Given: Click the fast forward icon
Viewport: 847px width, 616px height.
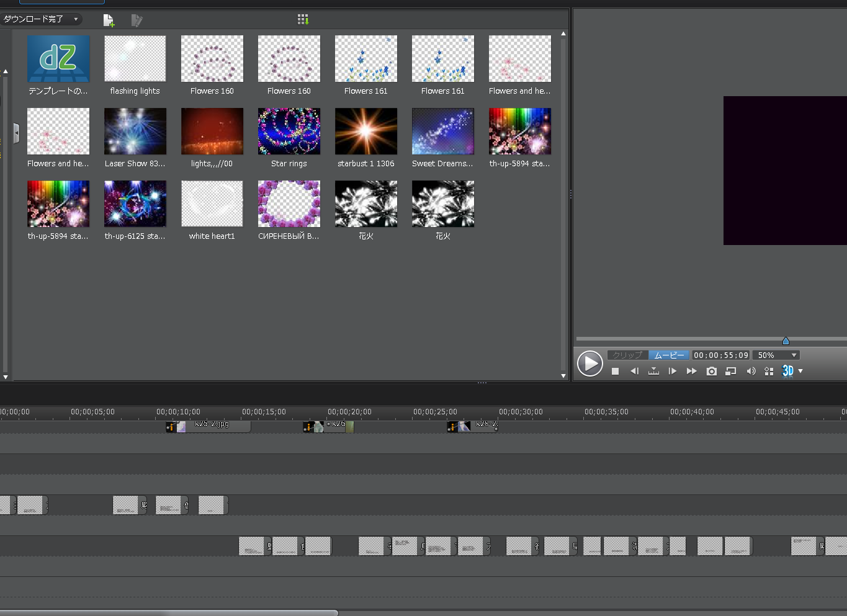Looking at the screenshot, I should [x=691, y=371].
